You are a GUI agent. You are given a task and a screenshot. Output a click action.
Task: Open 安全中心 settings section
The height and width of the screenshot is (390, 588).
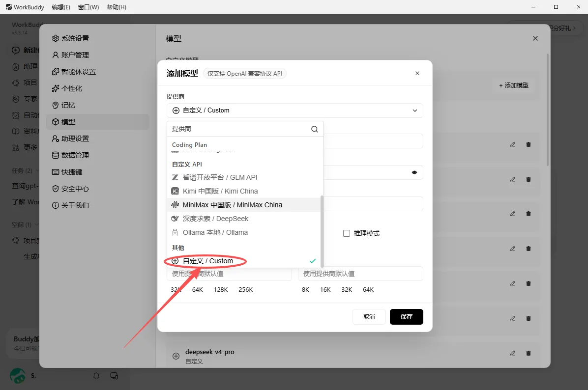[x=97, y=189]
